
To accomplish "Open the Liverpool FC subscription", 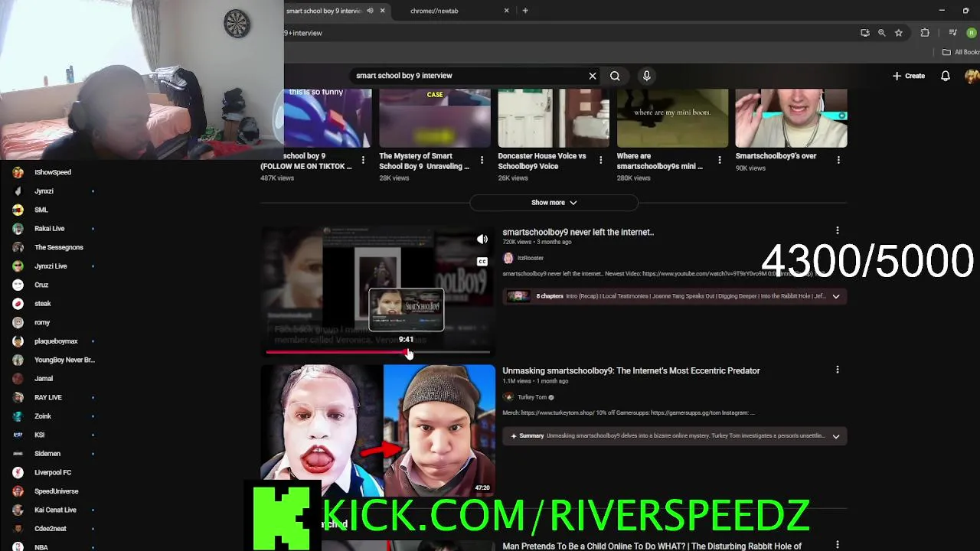I will tap(52, 472).
